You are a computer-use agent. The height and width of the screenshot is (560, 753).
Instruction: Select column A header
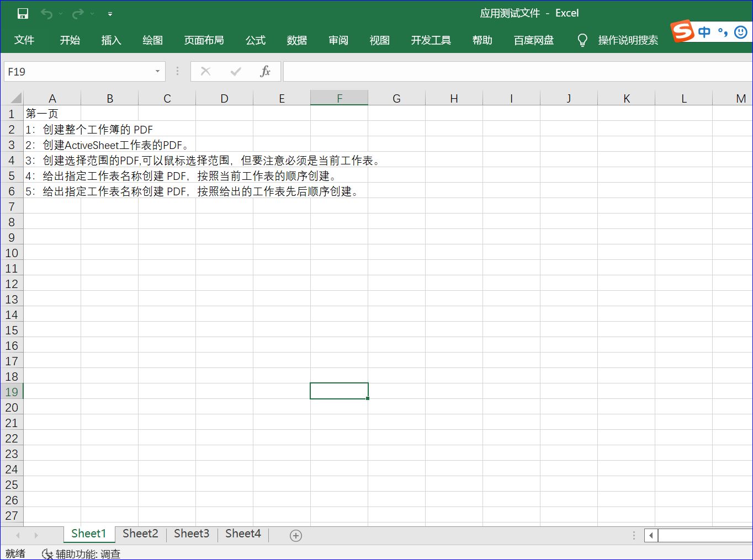[52, 98]
